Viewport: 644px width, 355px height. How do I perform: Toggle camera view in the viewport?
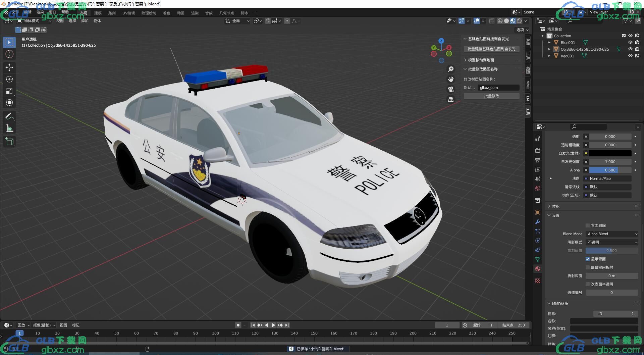[x=451, y=89]
